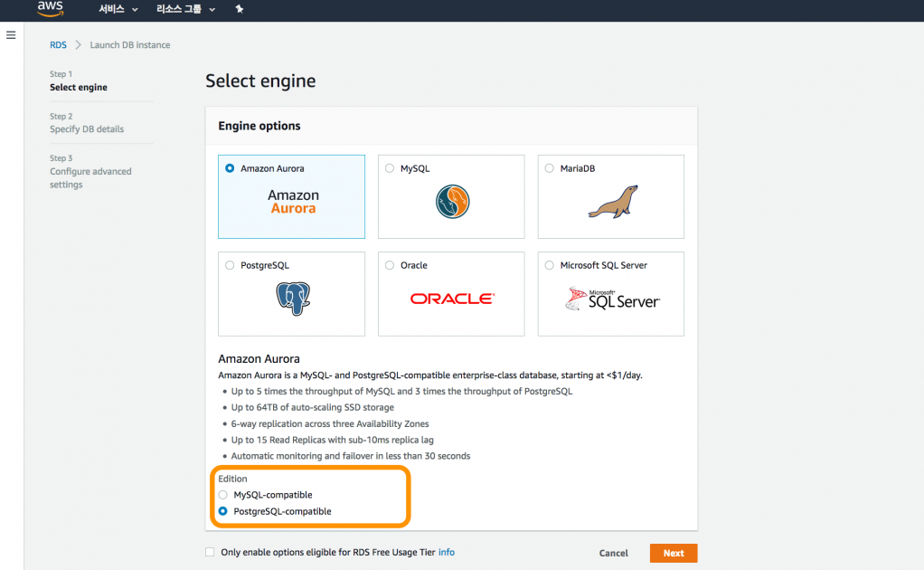Click the orange Next button
This screenshot has width=924, height=570.
(x=673, y=553)
